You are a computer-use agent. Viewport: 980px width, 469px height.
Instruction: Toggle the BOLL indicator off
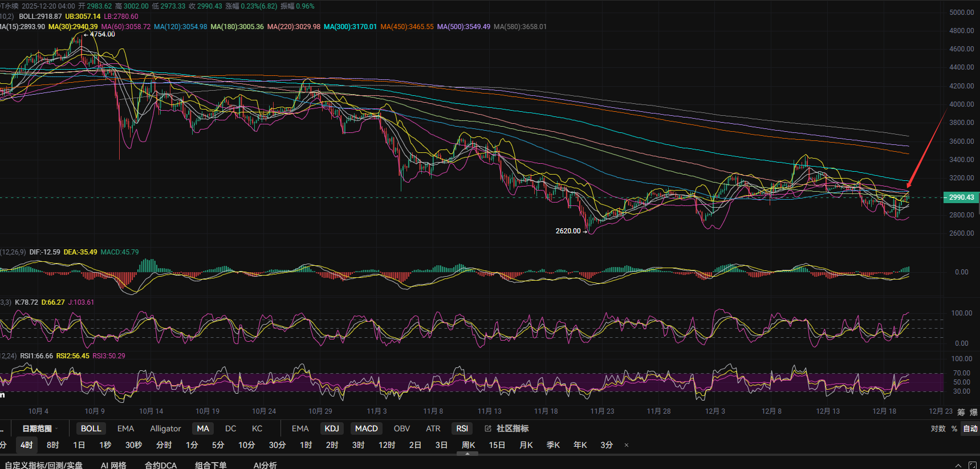pyautogui.click(x=91, y=428)
